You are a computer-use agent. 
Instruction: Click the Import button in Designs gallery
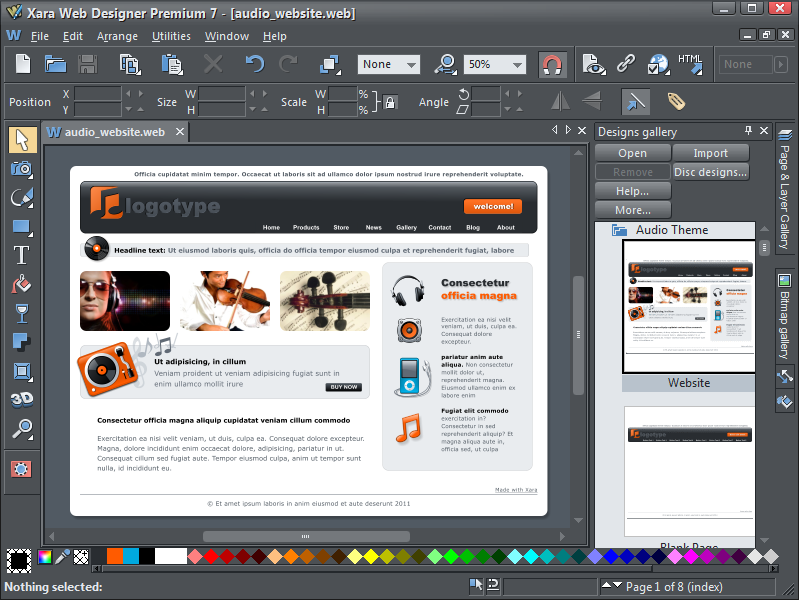click(710, 153)
